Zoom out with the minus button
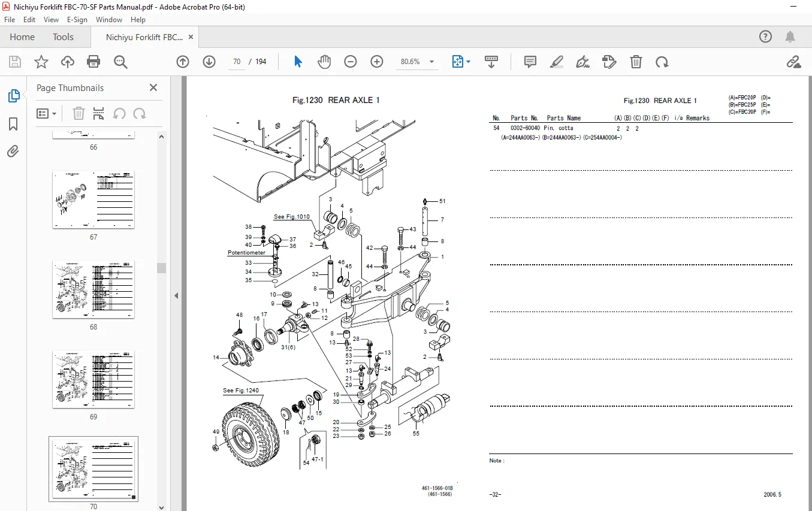Image resolution: width=812 pixels, height=511 pixels. (x=351, y=62)
